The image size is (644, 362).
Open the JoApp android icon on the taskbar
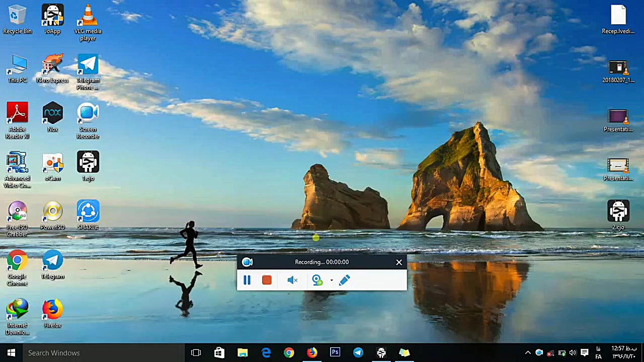coord(381,353)
